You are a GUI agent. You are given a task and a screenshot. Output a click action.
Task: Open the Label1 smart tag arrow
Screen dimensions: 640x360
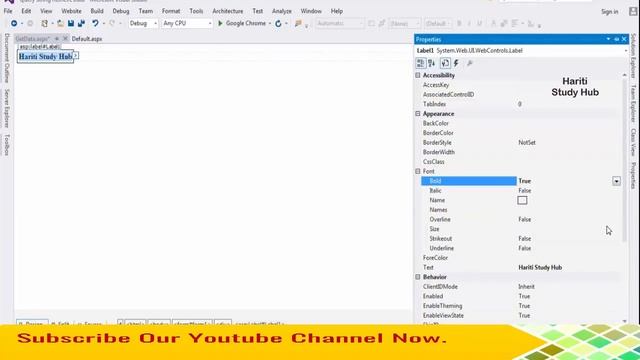coord(76,56)
